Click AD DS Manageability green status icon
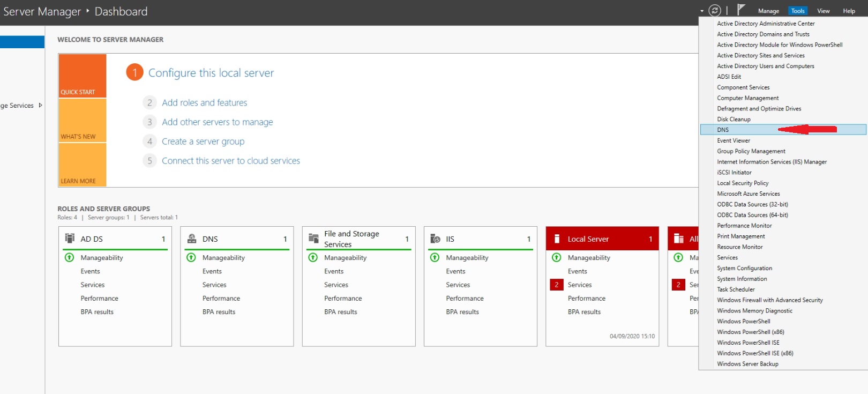Image resolution: width=868 pixels, height=394 pixels. click(x=70, y=257)
